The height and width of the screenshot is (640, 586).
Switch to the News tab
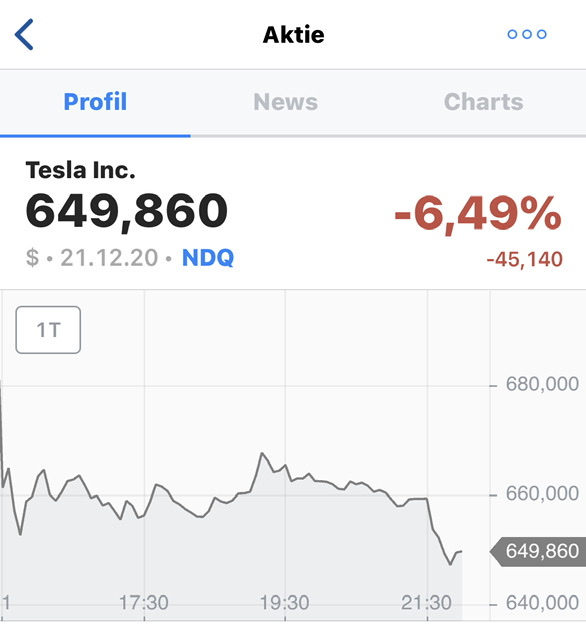point(285,102)
